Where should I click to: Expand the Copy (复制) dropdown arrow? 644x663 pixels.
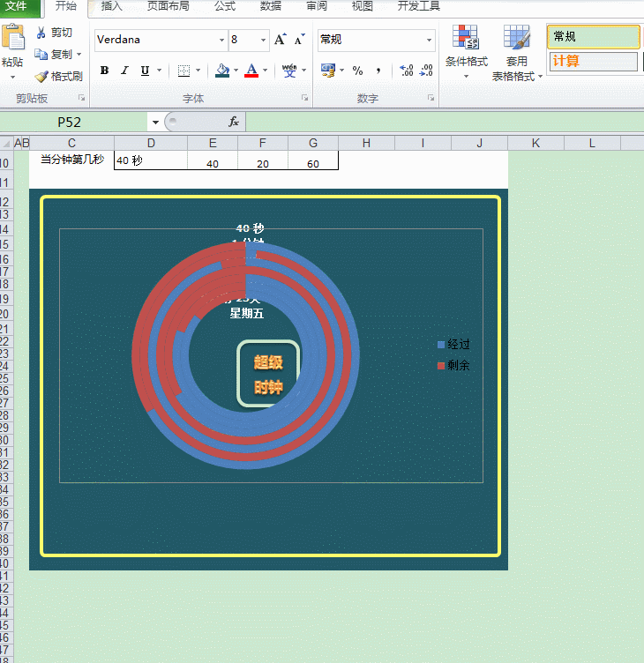click(79, 55)
